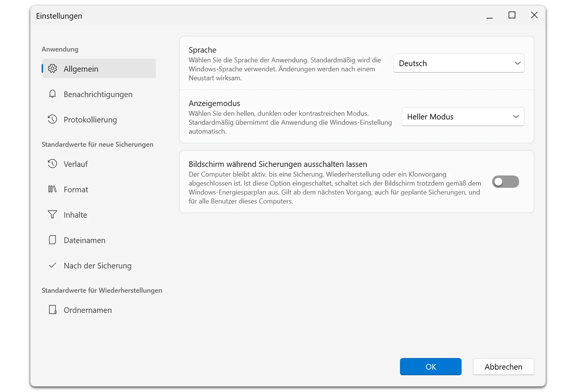Open the Sprache dropdown showing Deutsch
The height and width of the screenshot is (392, 576).
459,63
